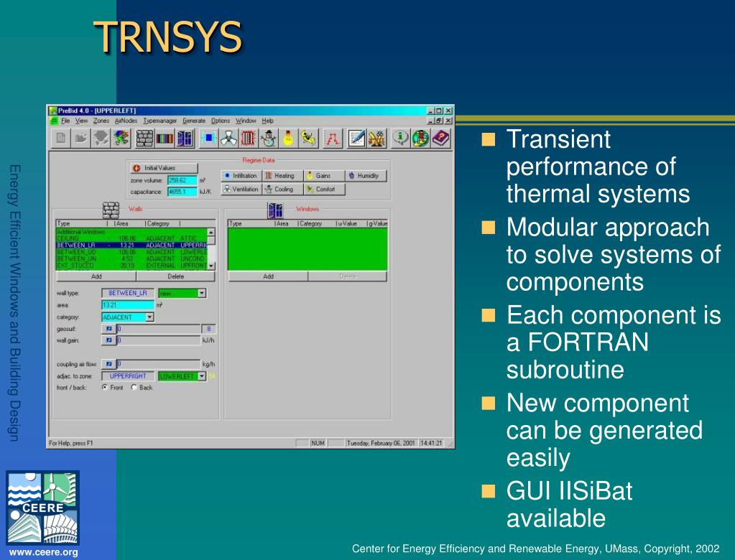Screen dimensions: 735x560
Task: Click the zone volume input field
Action: [x=182, y=180]
